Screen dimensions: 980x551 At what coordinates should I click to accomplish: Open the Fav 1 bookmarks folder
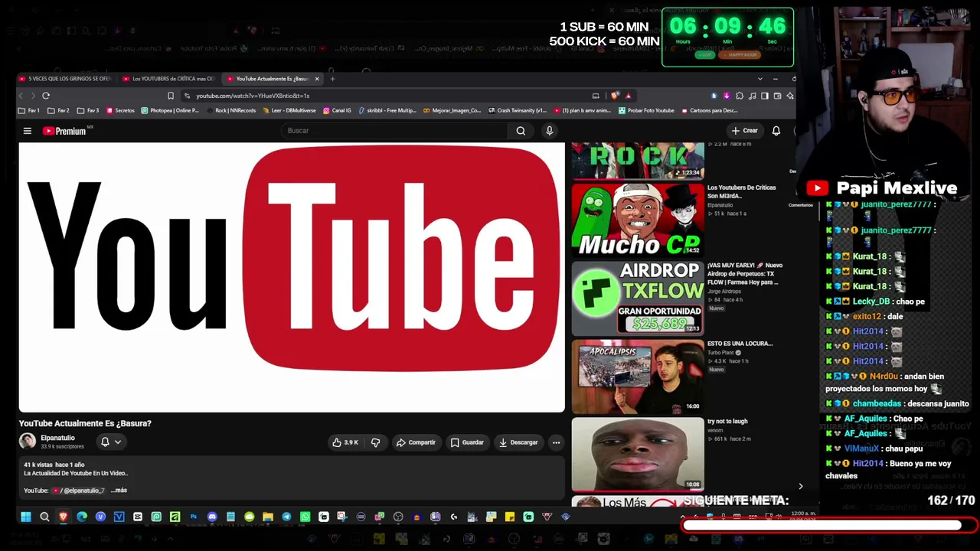(x=29, y=111)
